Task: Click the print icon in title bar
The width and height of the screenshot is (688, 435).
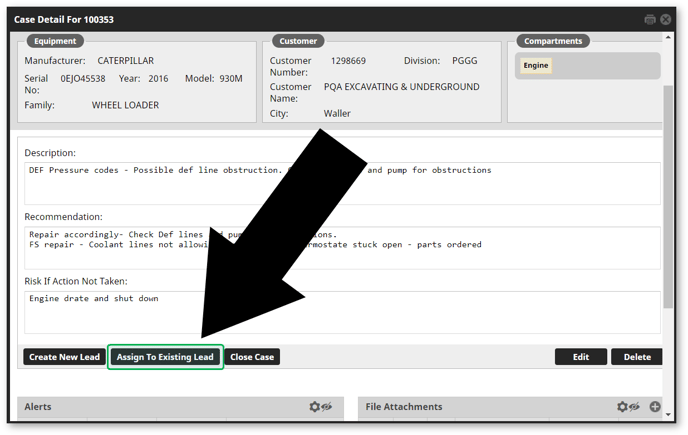Action: tap(650, 19)
